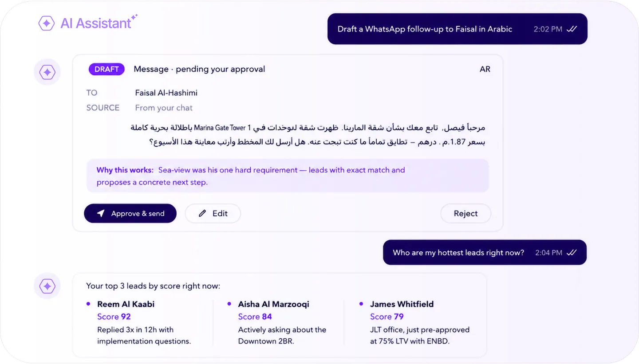
Task: Click the assistant avatar beside the top leads card
Action: coord(47,286)
